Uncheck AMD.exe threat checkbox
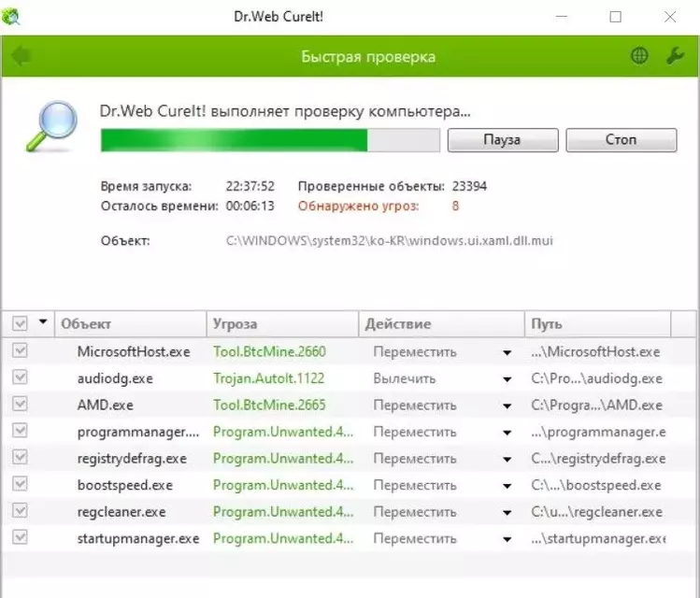Viewport: 700px width, 598px height. pos(20,405)
